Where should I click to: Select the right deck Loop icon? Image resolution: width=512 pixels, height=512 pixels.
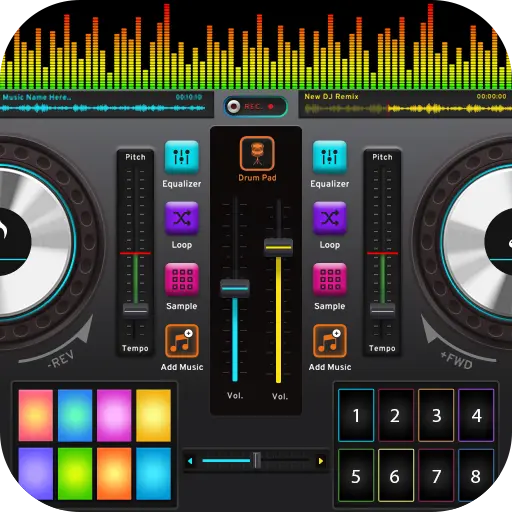[330, 218]
